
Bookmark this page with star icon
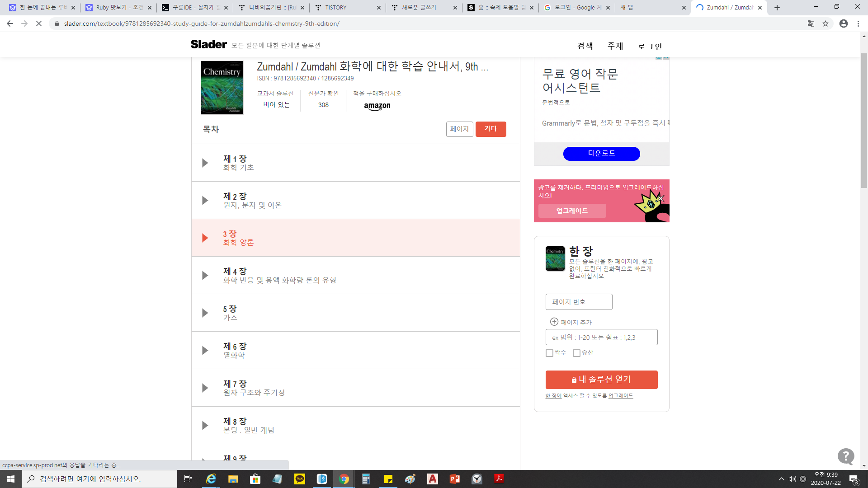tap(826, 23)
